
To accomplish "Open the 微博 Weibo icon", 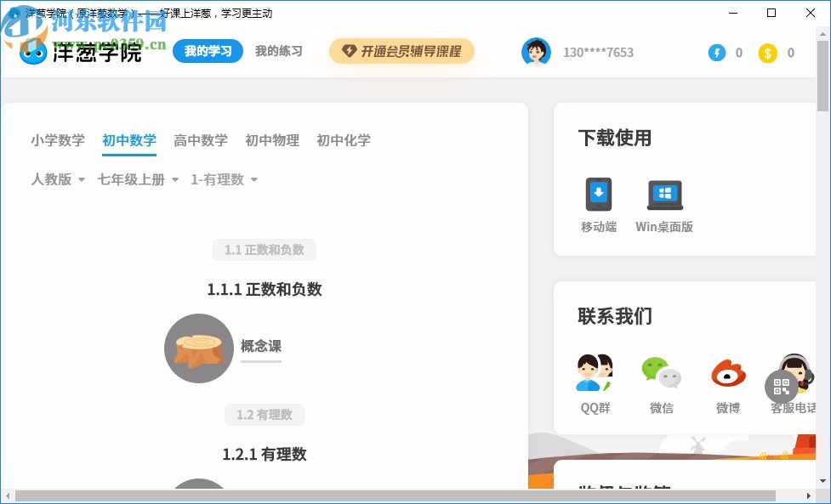I will coord(727,371).
